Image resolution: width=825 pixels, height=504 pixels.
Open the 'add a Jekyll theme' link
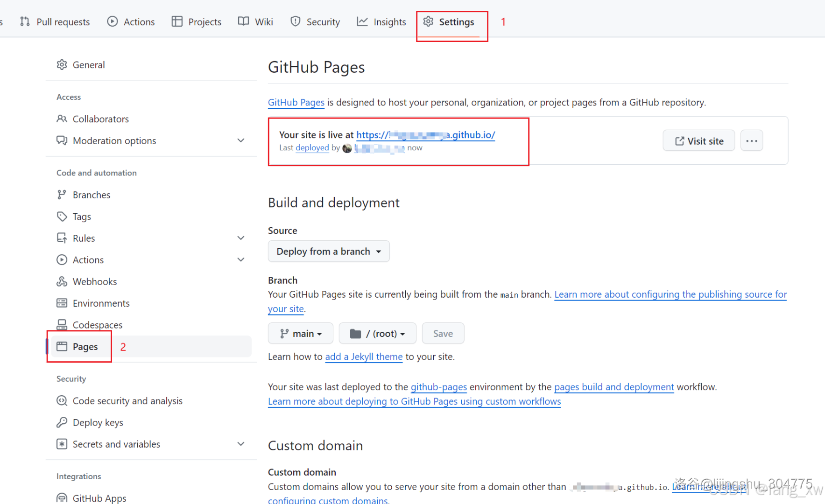point(364,357)
